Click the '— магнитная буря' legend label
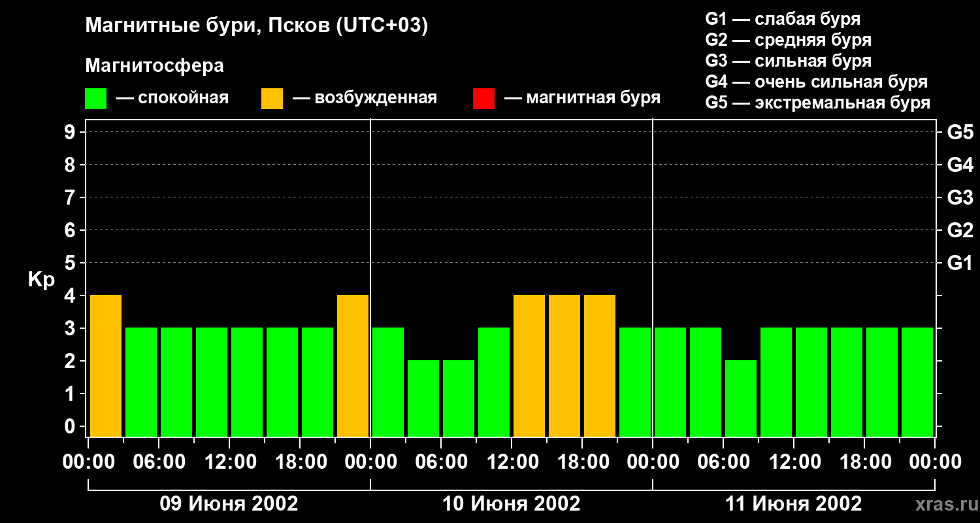Image resolution: width=980 pixels, height=523 pixels. tap(582, 98)
